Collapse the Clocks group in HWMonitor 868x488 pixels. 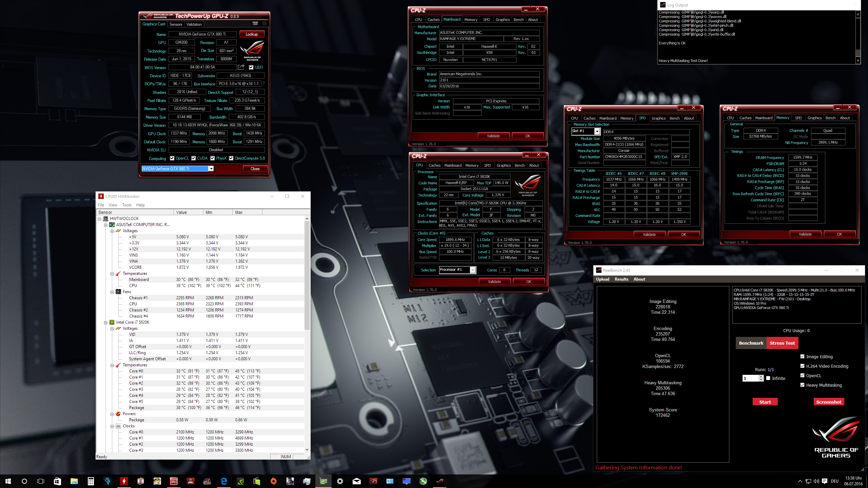[112, 426]
